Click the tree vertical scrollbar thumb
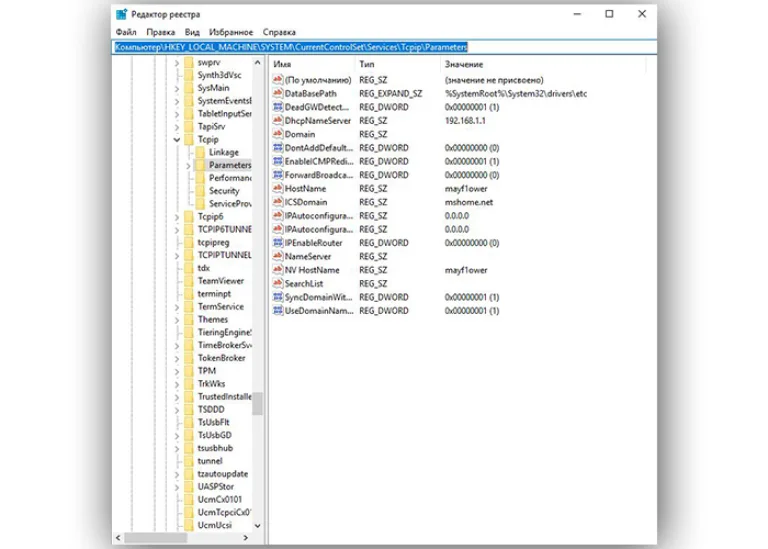This screenshot has height=549, width=768. [258, 403]
